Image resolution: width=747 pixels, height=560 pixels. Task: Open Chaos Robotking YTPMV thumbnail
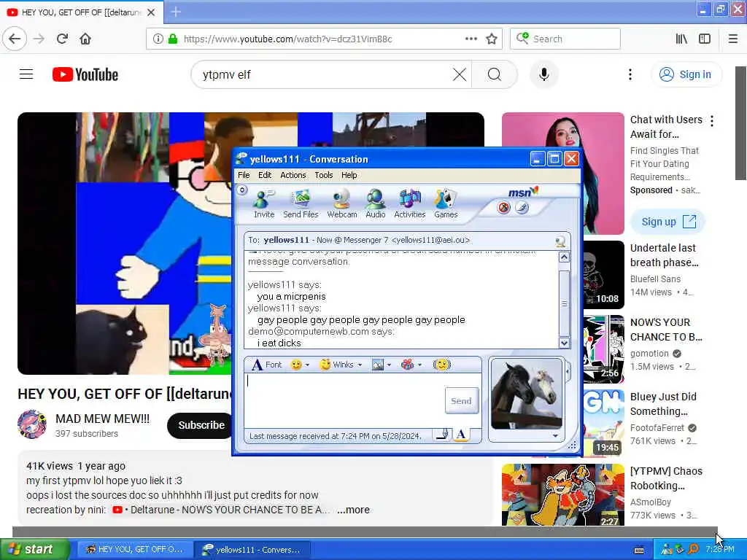tap(562, 495)
